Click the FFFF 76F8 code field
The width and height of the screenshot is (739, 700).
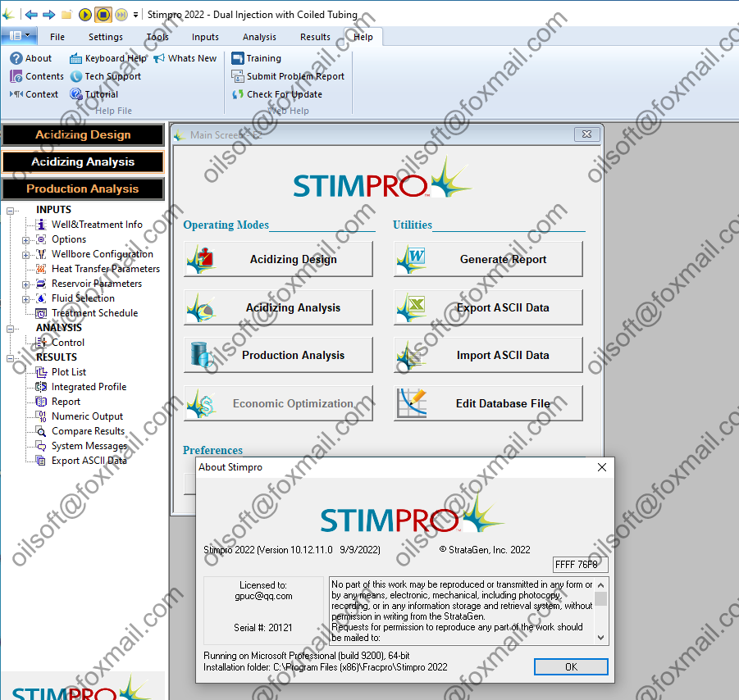click(580, 564)
